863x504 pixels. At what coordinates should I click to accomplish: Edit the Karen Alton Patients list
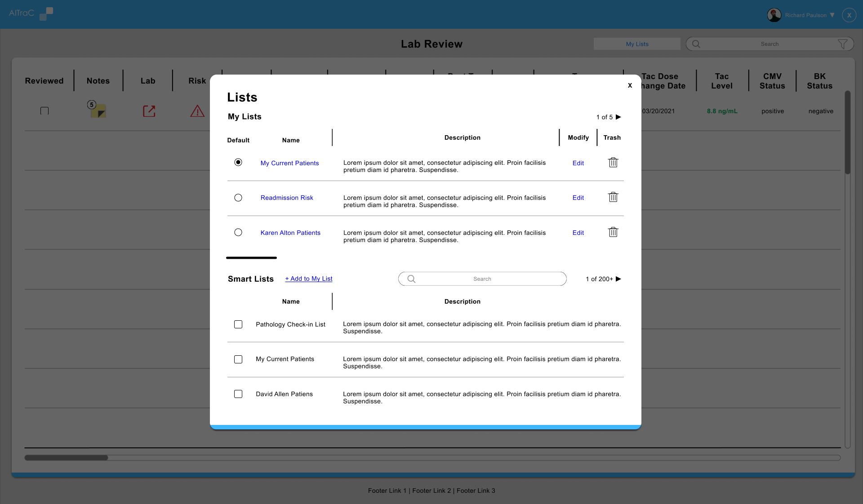click(578, 233)
